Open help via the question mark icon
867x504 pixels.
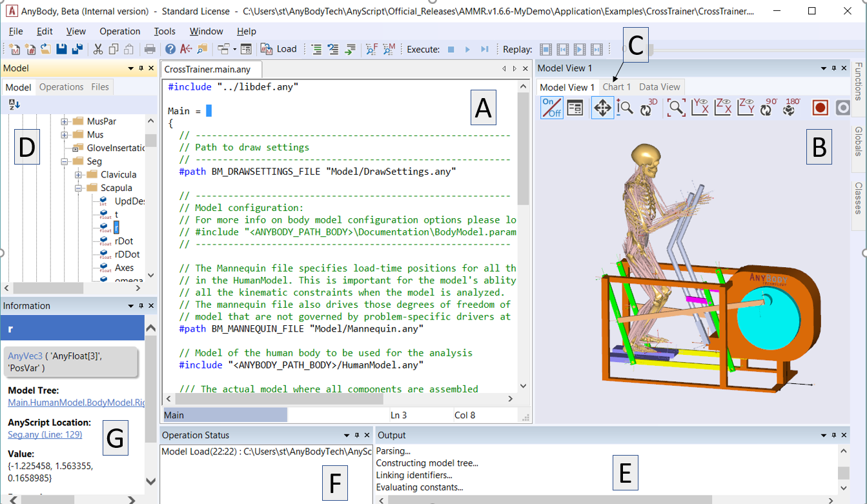170,49
